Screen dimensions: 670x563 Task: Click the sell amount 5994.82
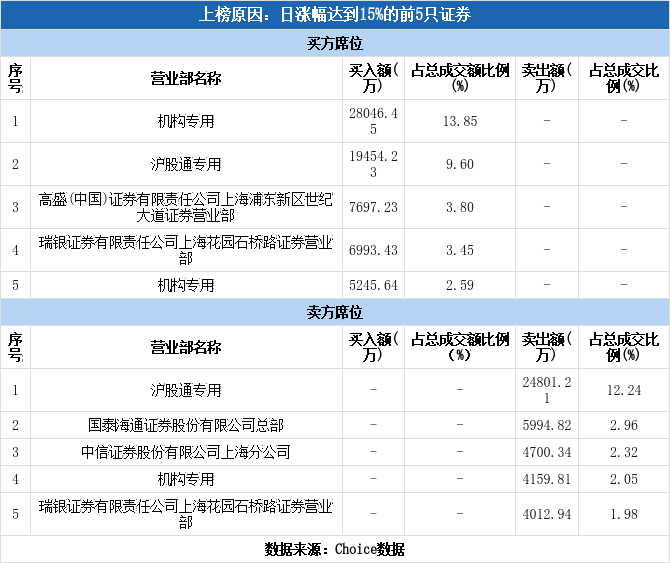point(547,425)
